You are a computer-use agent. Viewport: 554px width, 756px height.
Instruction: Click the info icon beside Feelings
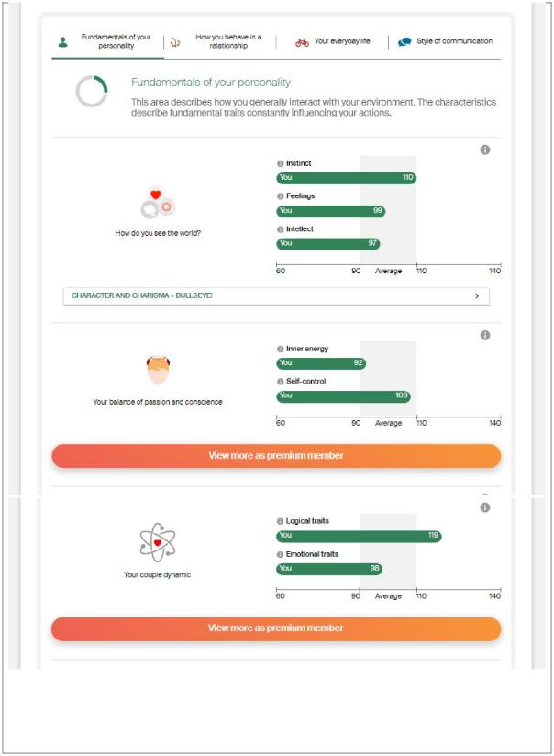280,196
